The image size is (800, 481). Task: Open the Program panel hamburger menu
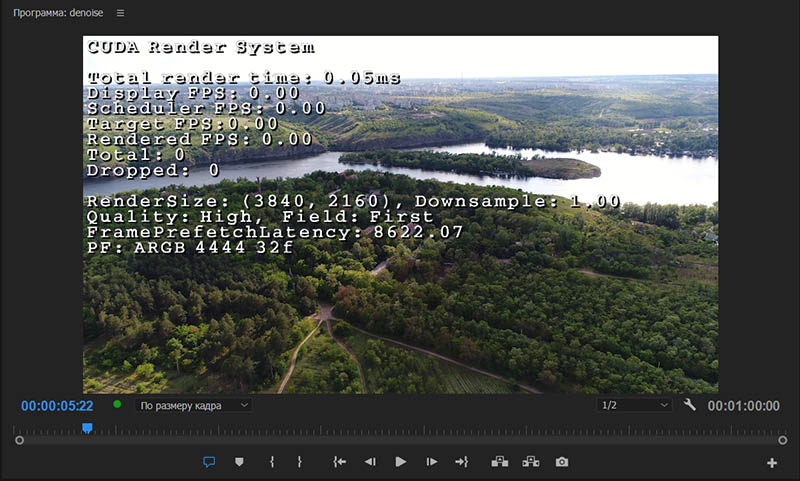[120, 13]
